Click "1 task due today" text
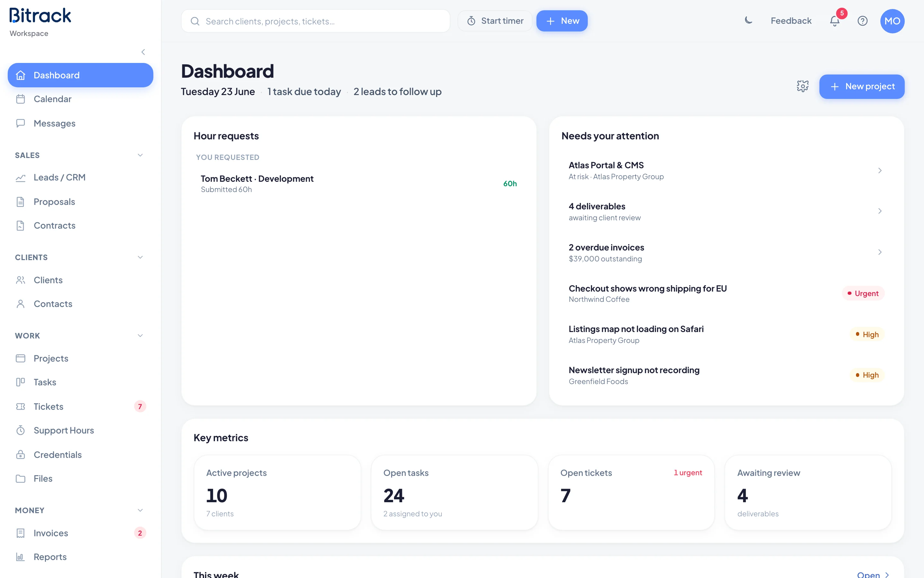Viewport: 924px width, 578px height. (x=304, y=92)
